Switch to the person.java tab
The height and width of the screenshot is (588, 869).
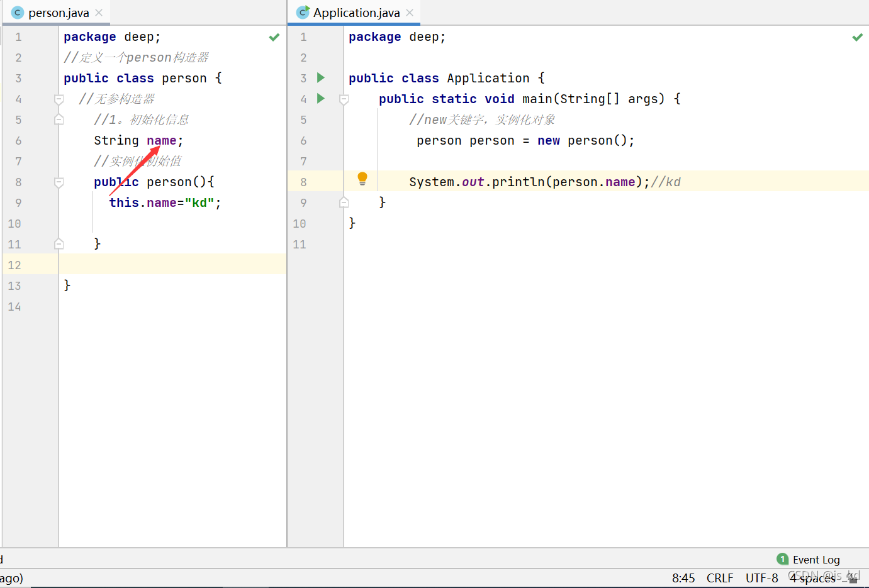pos(59,13)
